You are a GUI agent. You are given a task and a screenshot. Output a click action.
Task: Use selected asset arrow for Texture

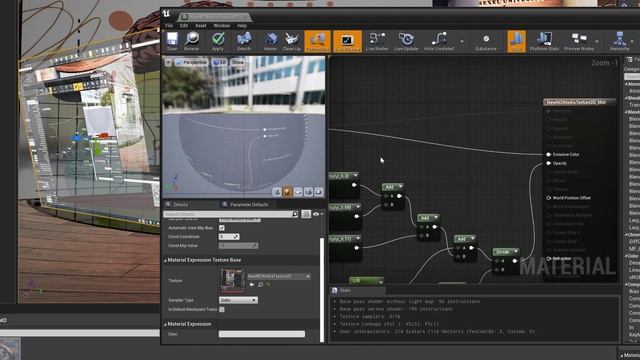pyautogui.click(x=252, y=284)
